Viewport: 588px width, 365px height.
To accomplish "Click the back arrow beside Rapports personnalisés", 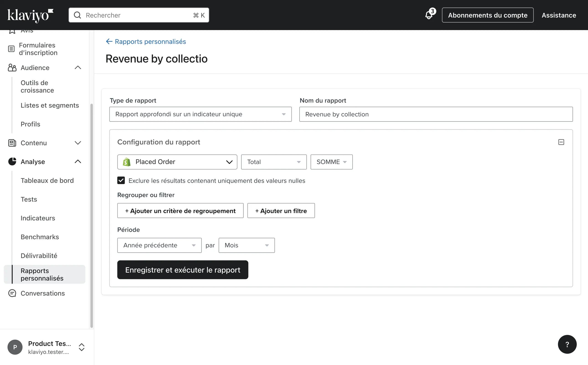I will (x=109, y=42).
